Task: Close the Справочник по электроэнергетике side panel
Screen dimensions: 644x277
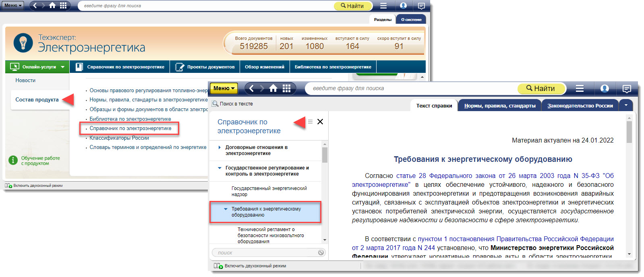Action: point(320,122)
